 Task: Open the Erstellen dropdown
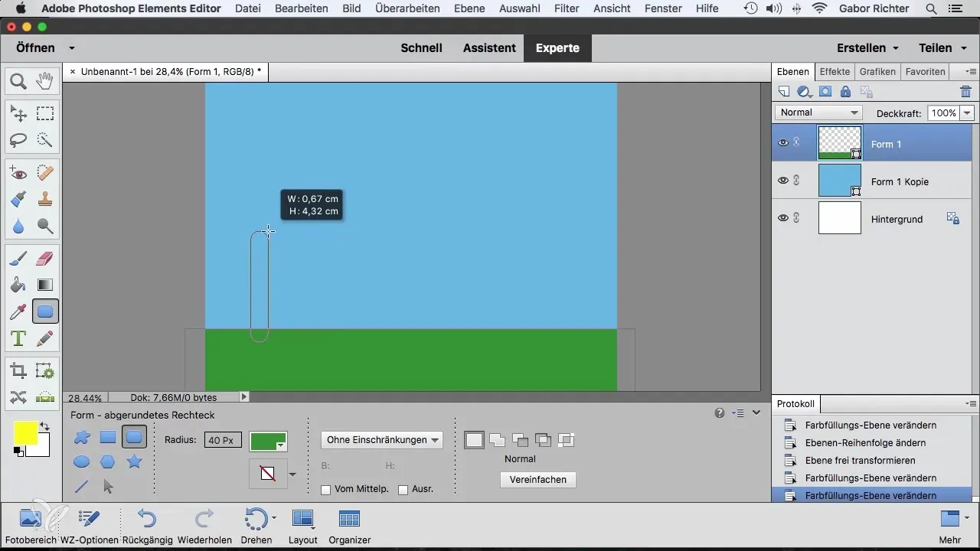[x=867, y=47]
